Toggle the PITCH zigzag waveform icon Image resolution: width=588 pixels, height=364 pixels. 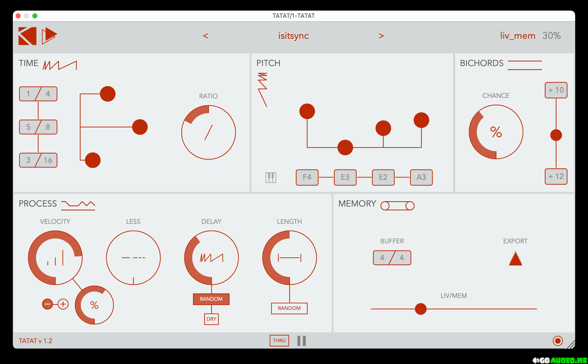pos(262,90)
